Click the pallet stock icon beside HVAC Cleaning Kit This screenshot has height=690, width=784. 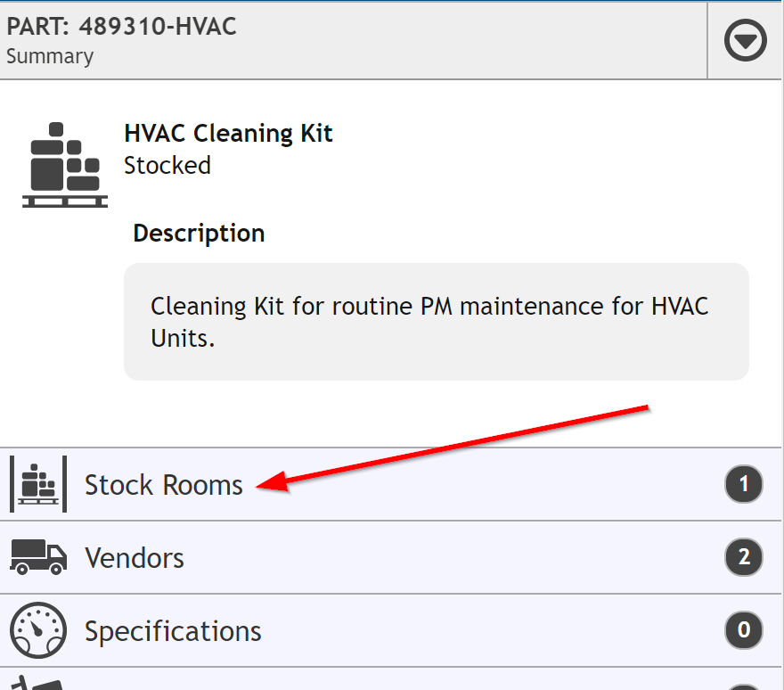(x=65, y=165)
